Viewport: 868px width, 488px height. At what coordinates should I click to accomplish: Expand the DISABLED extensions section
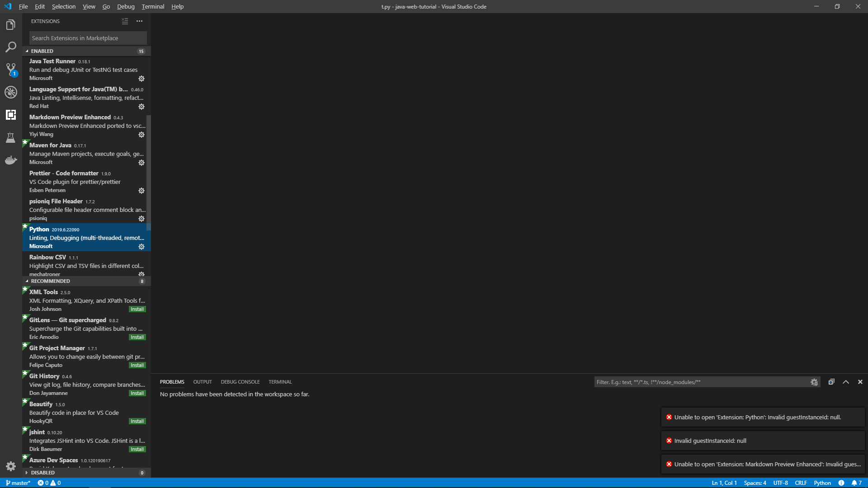click(x=43, y=473)
